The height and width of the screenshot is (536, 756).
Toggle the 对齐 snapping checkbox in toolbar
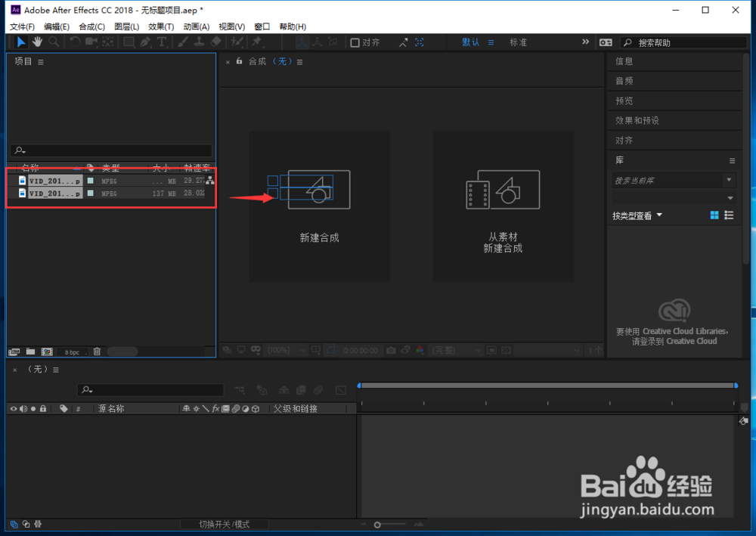tap(354, 42)
